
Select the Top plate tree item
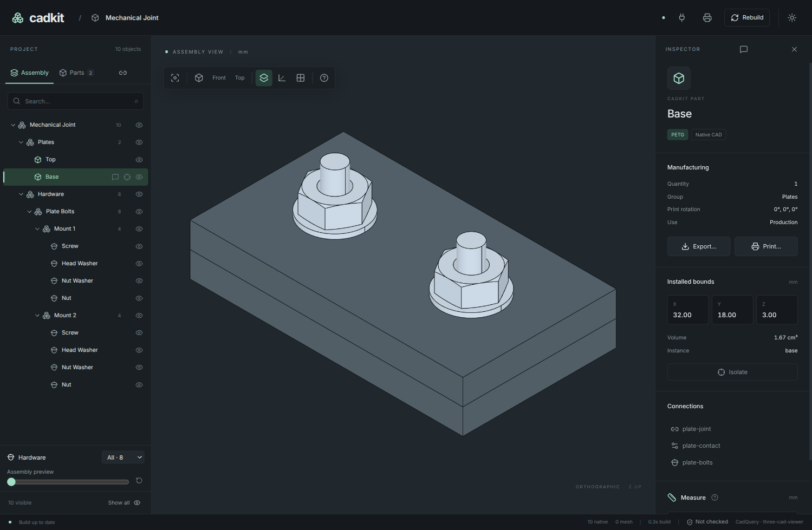76,160
